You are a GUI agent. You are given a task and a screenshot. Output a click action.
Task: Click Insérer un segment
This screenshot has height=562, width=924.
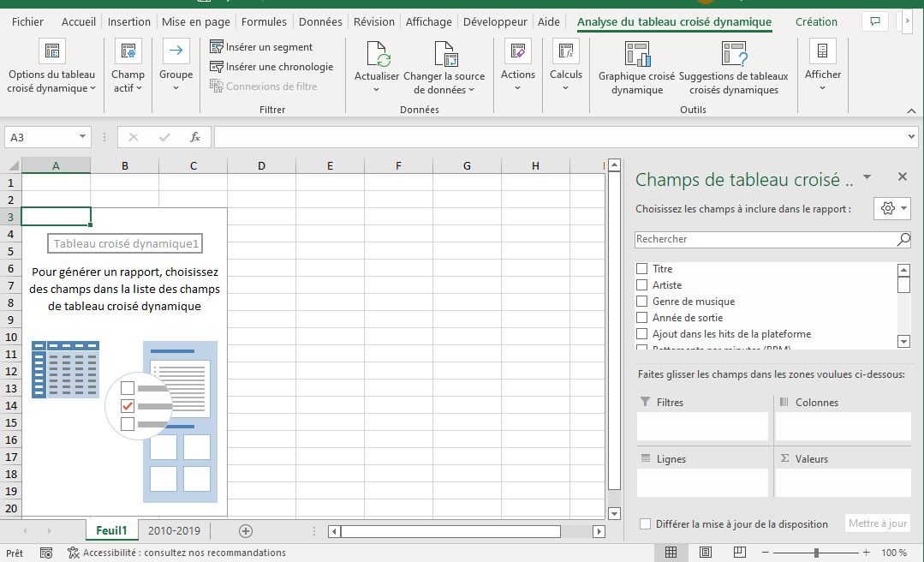(x=261, y=46)
